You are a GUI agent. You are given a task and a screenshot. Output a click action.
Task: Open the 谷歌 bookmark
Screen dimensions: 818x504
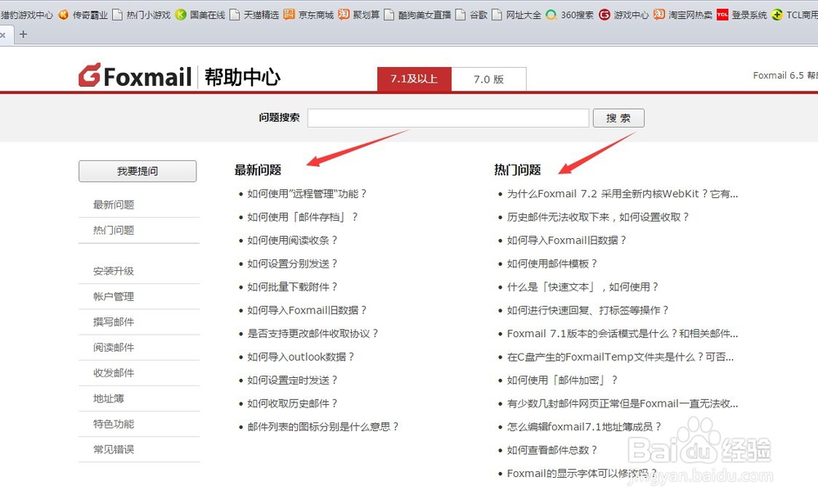(472, 15)
